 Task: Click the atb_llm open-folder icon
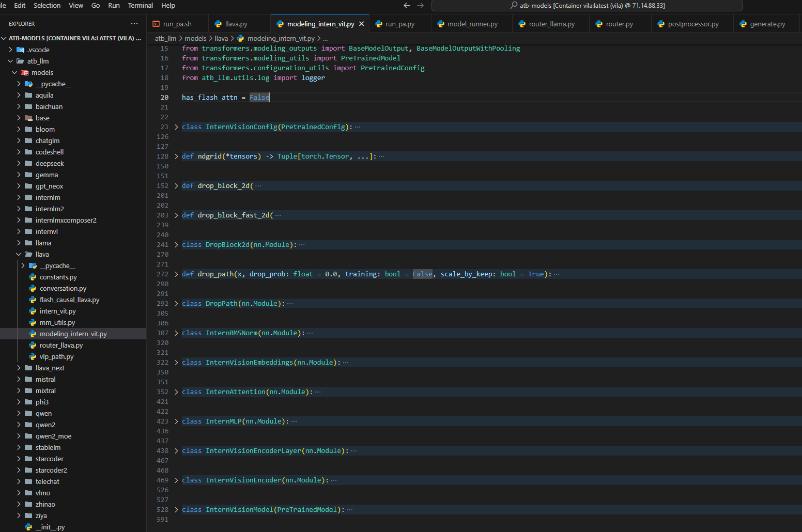pos(20,61)
